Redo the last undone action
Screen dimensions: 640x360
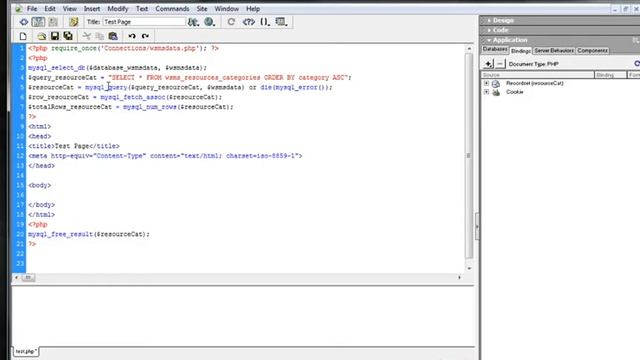pos(145,36)
